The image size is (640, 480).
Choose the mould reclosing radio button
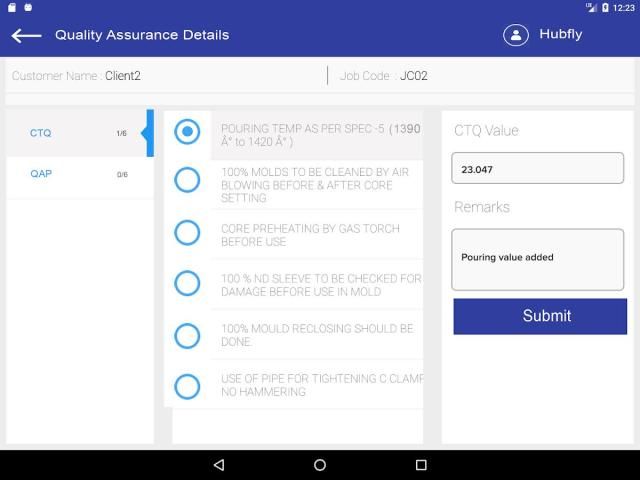[x=187, y=335]
